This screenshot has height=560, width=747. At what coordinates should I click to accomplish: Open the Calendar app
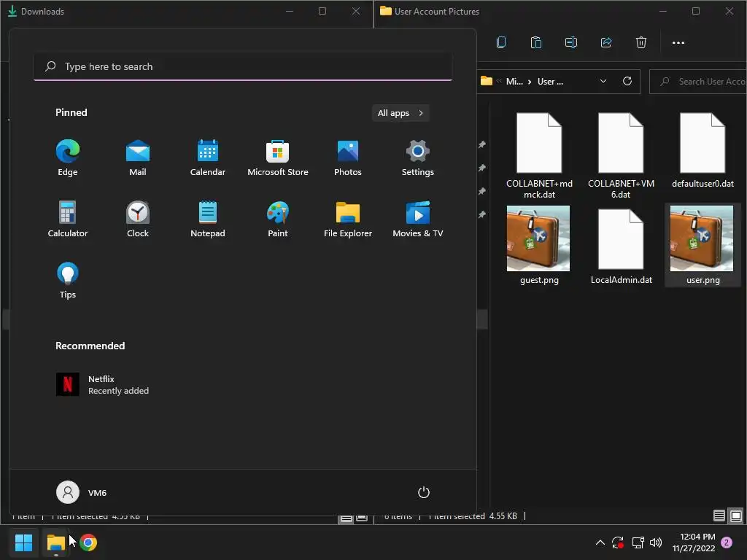(x=208, y=158)
